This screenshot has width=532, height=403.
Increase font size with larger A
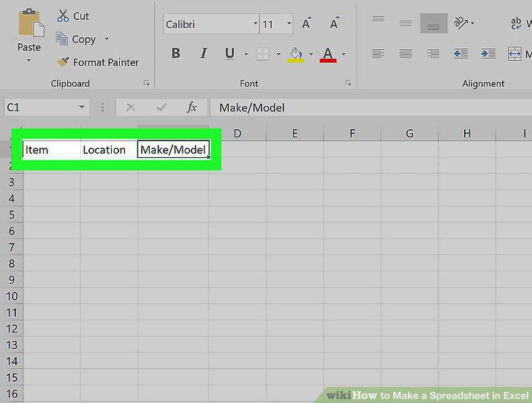(x=306, y=23)
